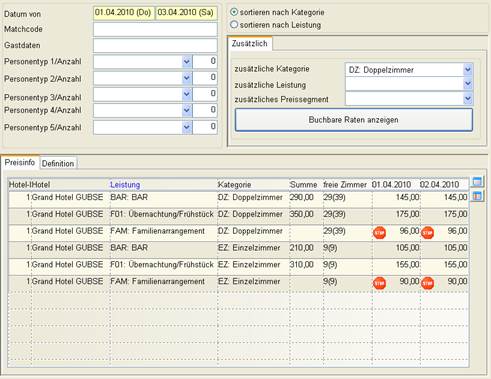Open the Personentyp 5 dropdown

click(187, 127)
